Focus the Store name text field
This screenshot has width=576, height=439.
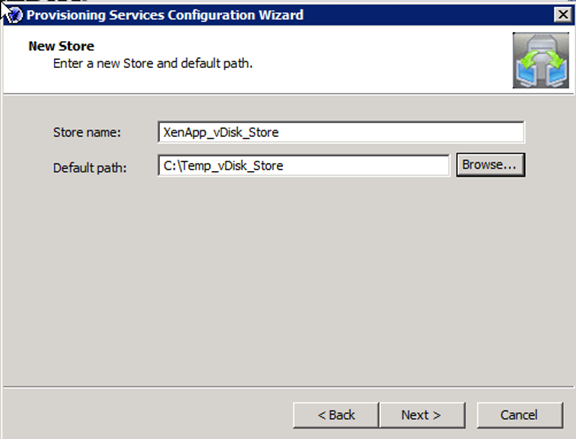341,132
